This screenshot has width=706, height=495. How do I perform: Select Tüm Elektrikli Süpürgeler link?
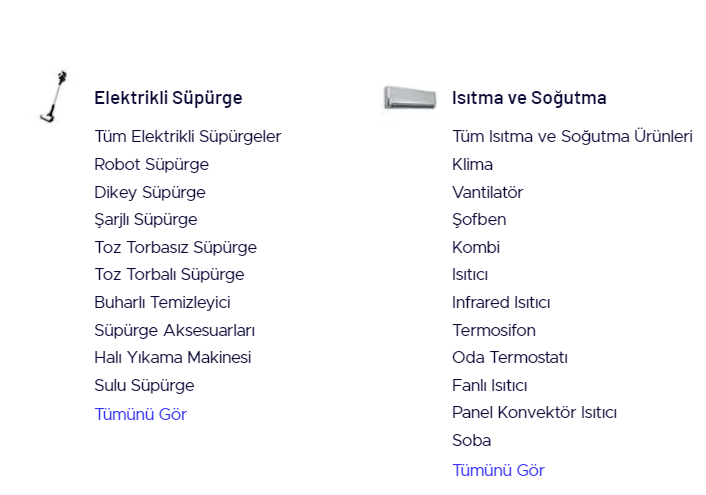(x=188, y=136)
